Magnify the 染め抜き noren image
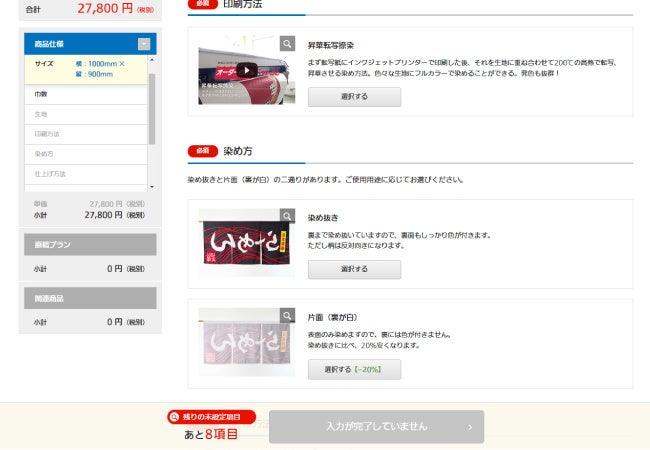This screenshot has height=450, width=650. [x=287, y=216]
